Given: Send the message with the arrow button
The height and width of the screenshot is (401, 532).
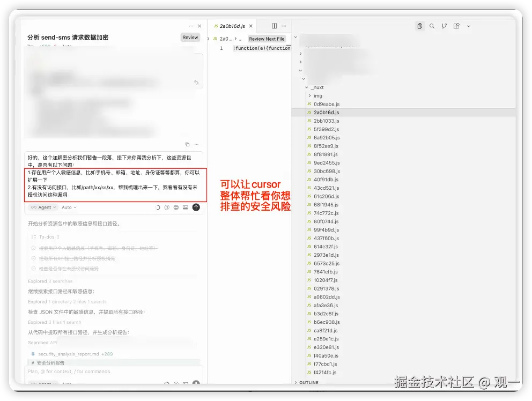Looking at the screenshot, I should [196, 207].
